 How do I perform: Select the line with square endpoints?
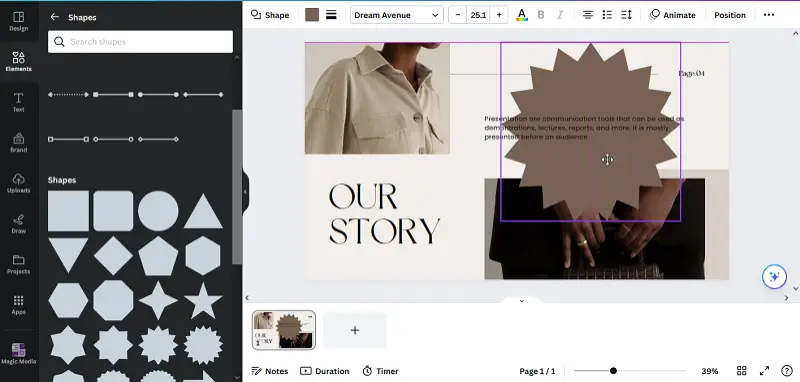[x=113, y=94]
